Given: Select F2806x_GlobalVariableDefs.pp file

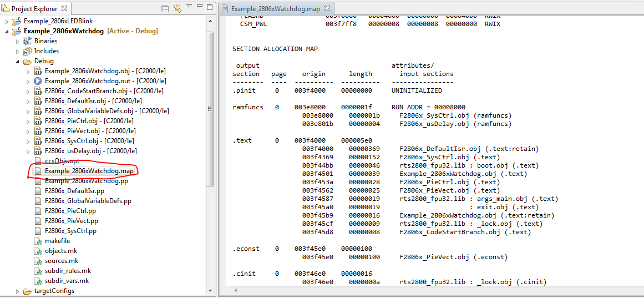Looking at the screenshot, I should click(88, 201).
